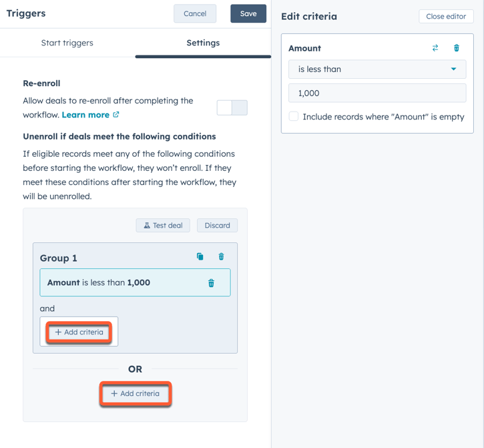Delete Group 1 using its trash icon
Viewport: 484px width, 448px height.
(222, 257)
